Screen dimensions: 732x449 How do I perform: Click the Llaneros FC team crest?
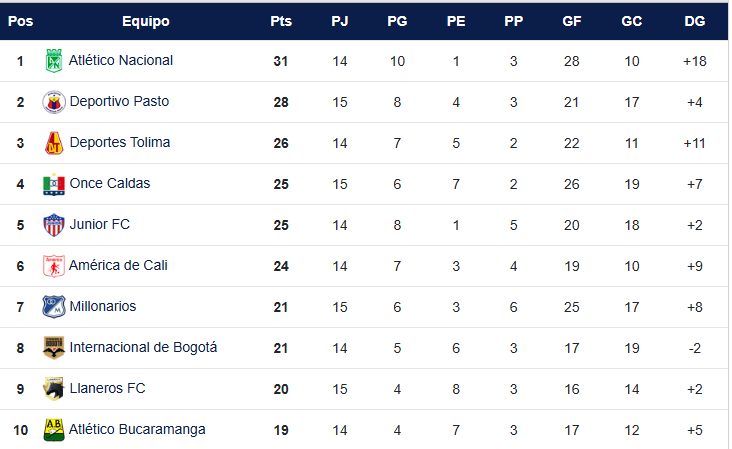(x=54, y=389)
